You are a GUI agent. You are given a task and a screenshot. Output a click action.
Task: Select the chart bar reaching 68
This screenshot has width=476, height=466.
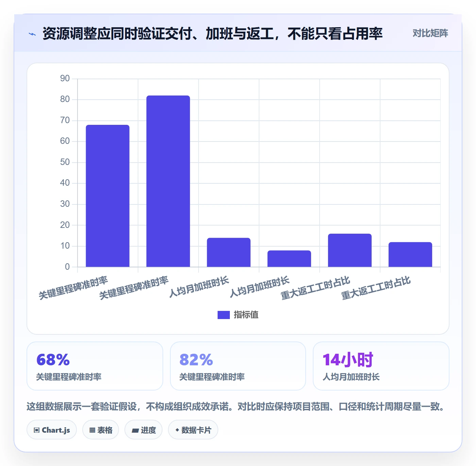(x=107, y=196)
